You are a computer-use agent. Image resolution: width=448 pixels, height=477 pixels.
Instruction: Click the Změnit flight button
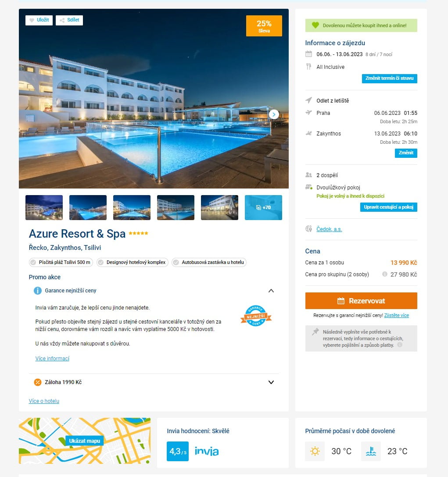pos(406,153)
